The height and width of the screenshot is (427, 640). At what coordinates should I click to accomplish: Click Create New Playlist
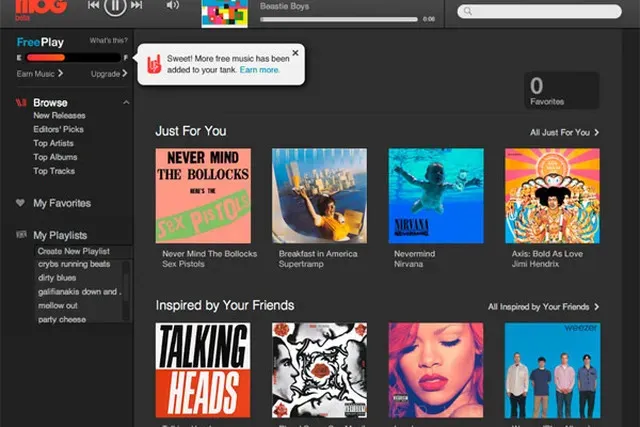click(x=73, y=250)
